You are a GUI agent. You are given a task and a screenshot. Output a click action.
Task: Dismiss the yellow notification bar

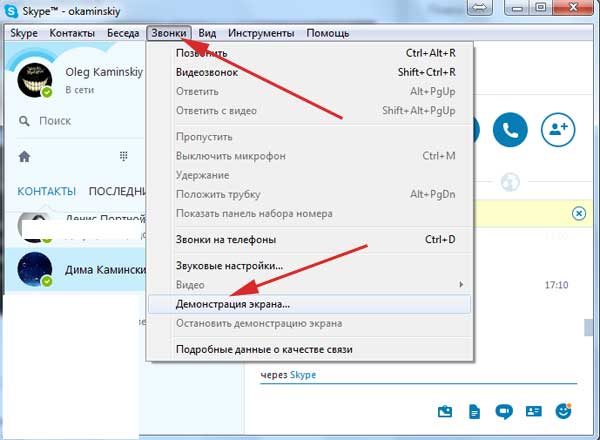coord(578,213)
